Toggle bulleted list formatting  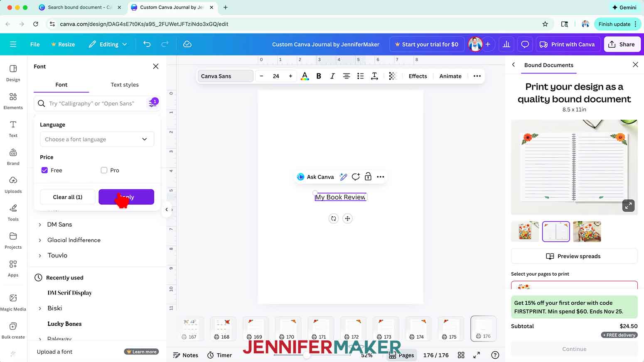tap(360, 76)
